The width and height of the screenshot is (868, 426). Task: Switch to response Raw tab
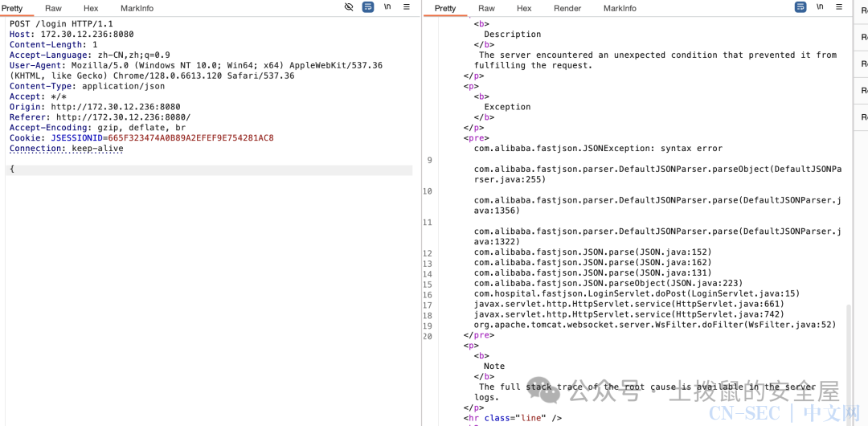[486, 8]
